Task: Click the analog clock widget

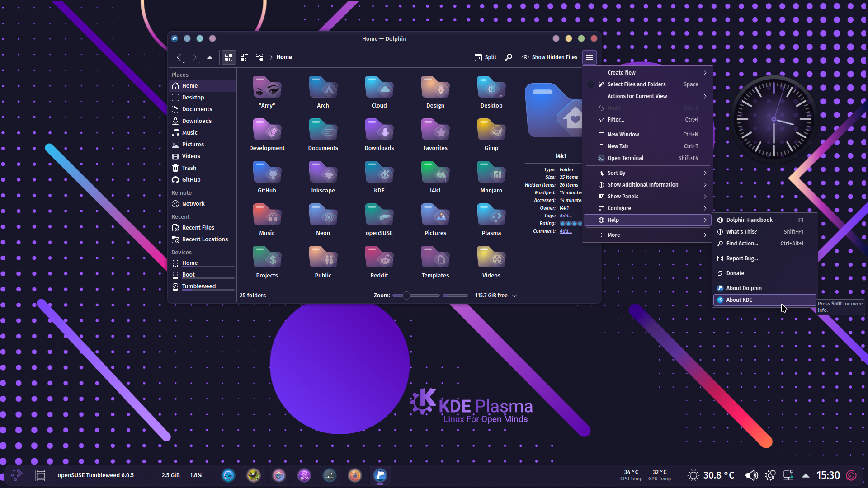Action: point(774,120)
